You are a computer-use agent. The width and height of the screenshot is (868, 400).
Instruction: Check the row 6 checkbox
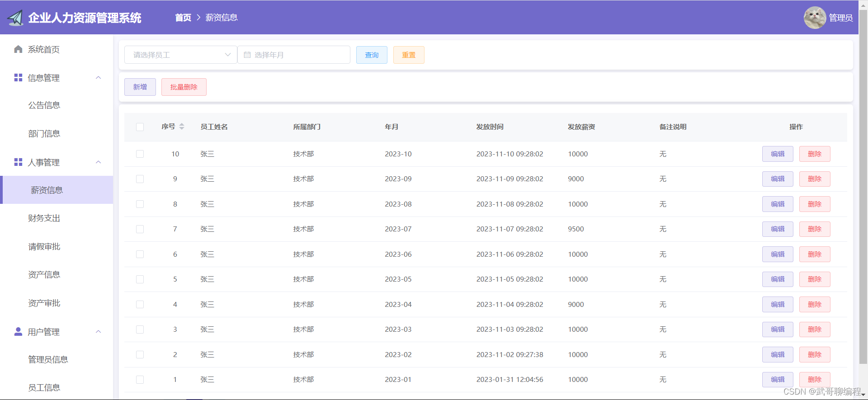[140, 254]
